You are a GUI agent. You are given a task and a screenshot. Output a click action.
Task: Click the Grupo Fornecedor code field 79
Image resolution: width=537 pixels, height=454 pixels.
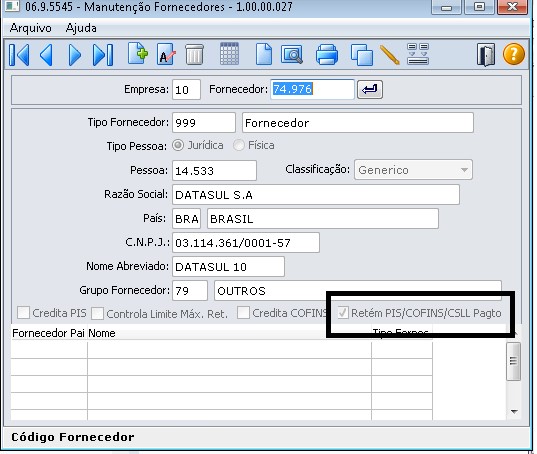(190, 290)
